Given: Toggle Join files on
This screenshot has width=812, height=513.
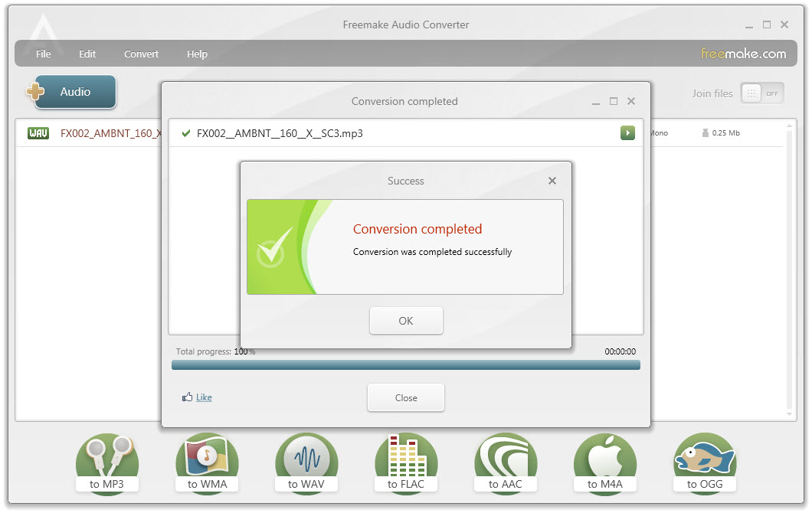Looking at the screenshot, I should (761, 93).
